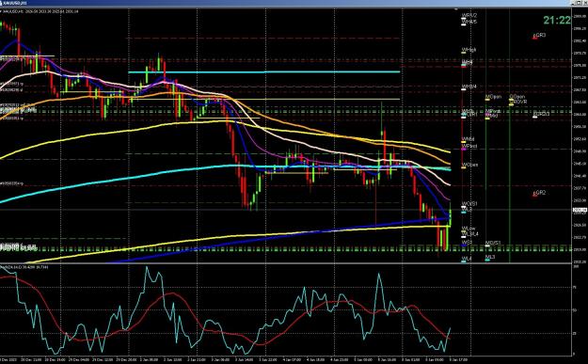This screenshot has width=588, height=364.
Task: Click the bottom time scale axis
Action: 286,360
